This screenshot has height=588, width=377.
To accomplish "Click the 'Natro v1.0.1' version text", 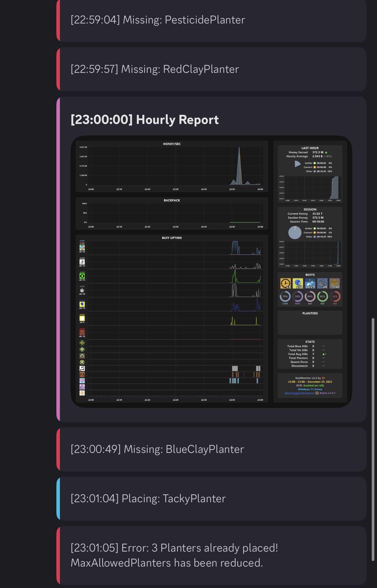I will tap(327, 393).
